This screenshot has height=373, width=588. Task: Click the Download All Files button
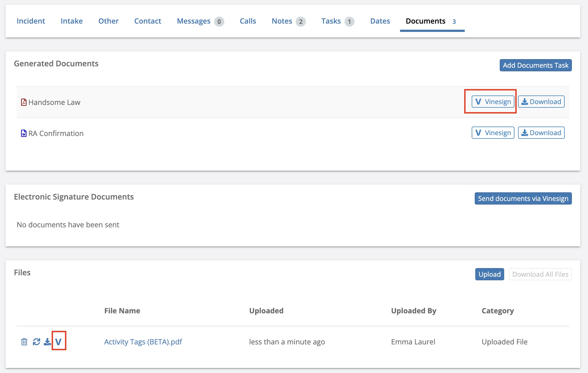tap(540, 274)
